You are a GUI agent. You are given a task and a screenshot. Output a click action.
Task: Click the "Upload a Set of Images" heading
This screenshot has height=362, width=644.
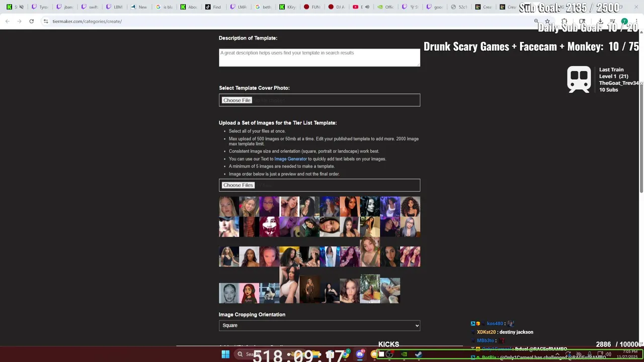point(278,123)
